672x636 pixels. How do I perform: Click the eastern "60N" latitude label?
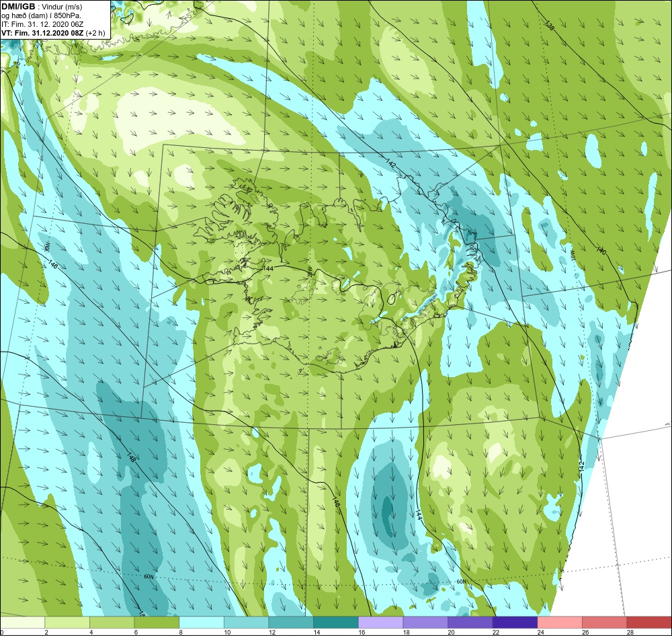tap(461, 582)
